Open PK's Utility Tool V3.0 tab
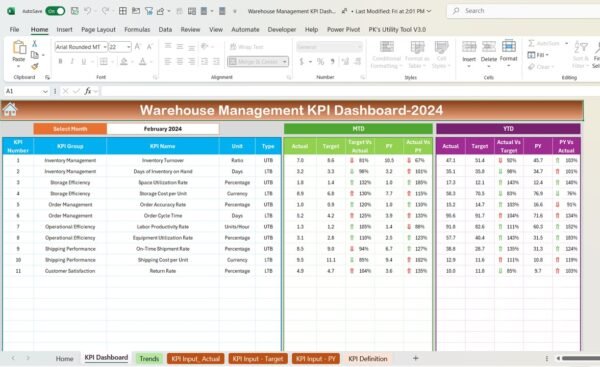 tap(397, 29)
